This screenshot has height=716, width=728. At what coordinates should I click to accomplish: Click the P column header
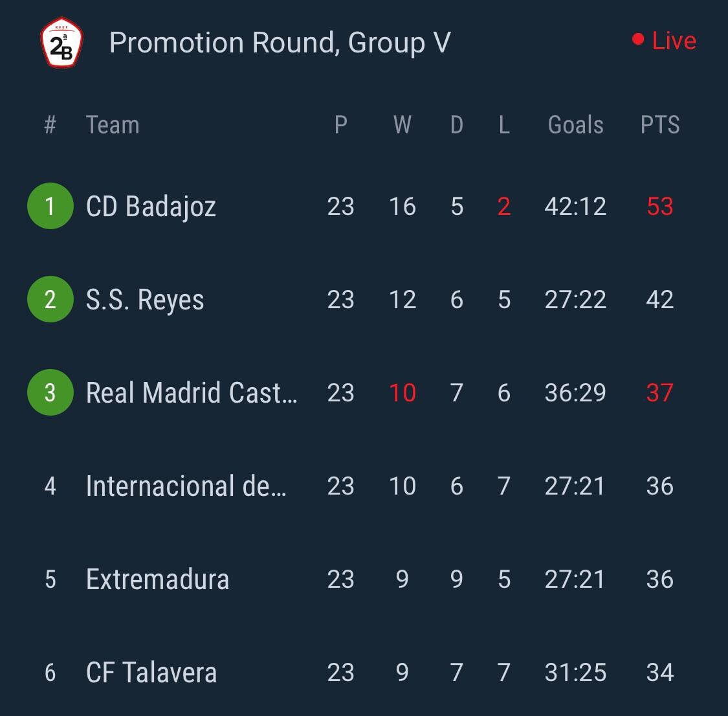point(341,124)
